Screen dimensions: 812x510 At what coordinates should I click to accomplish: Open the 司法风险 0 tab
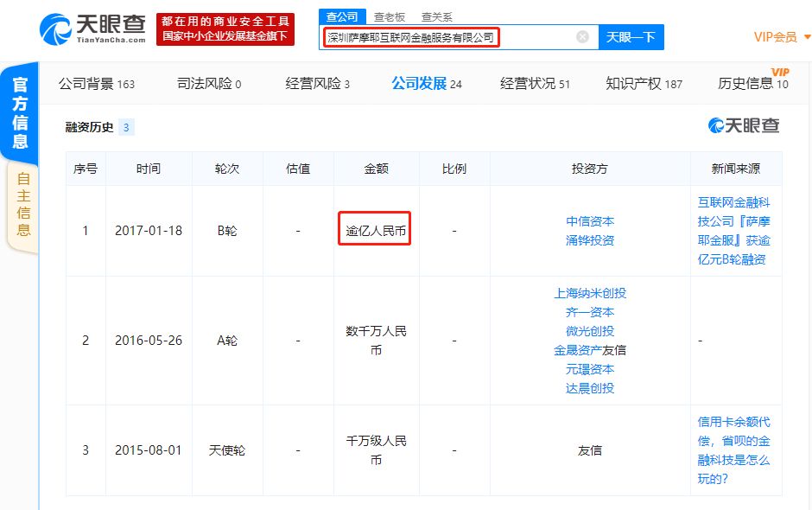209,84
